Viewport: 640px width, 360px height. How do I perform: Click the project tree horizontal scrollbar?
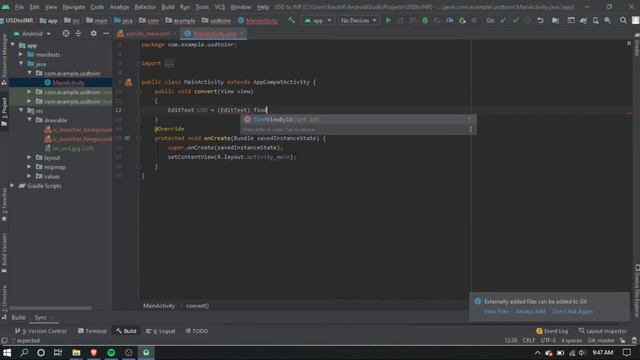[x=51, y=308]
